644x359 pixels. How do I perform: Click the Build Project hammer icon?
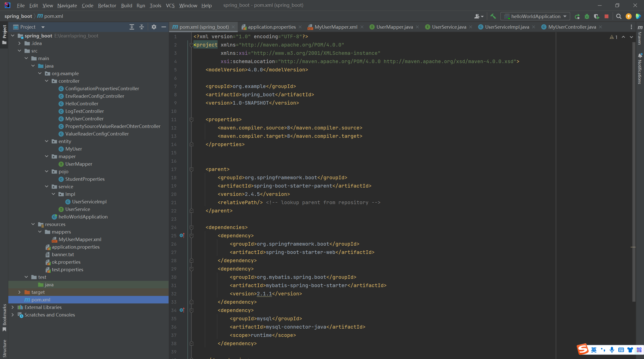[x=493, y=16]
